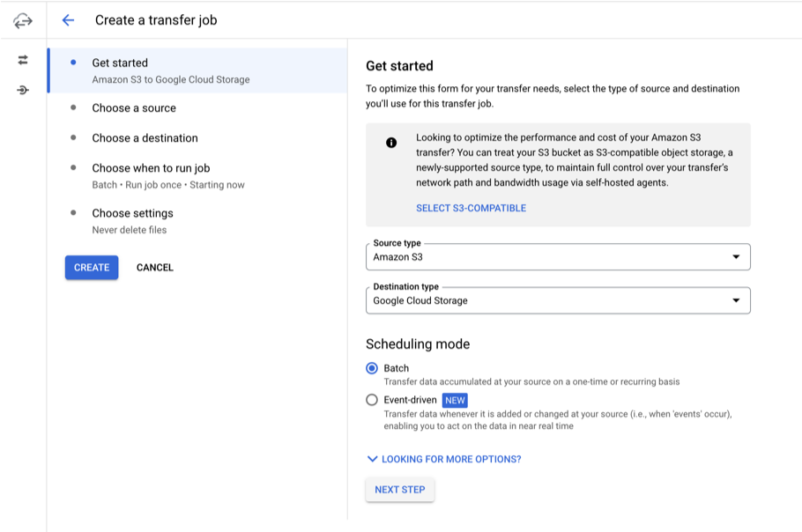
Task: Select the Batch scheduling mode
Action: tap(372, 368)
